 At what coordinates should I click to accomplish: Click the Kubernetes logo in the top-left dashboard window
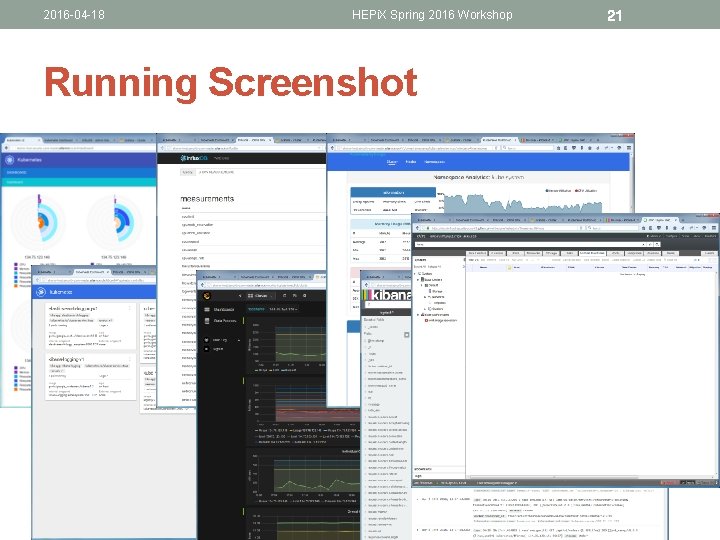point(9,160)
